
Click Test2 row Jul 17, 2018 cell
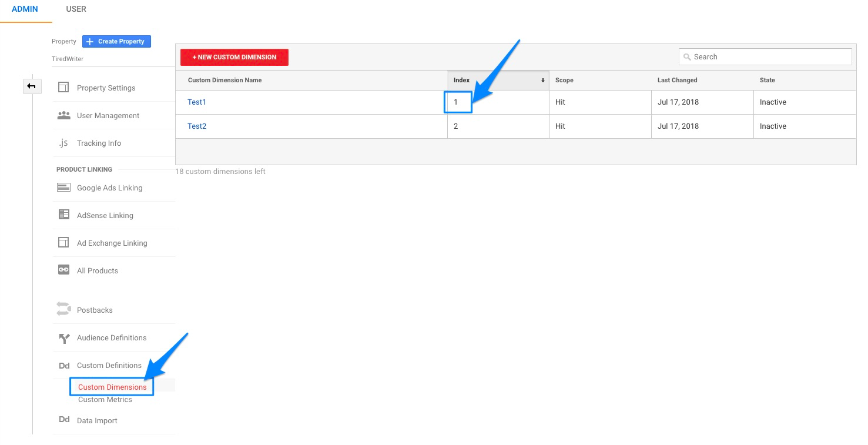(x=702, y=126)
